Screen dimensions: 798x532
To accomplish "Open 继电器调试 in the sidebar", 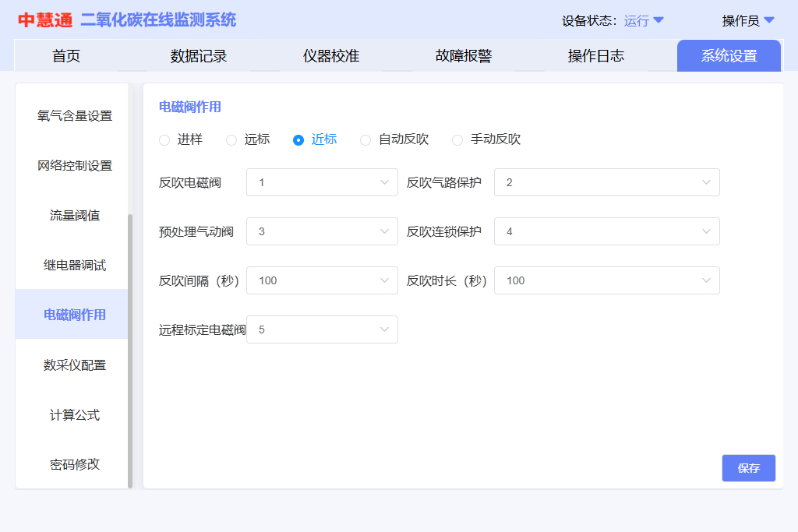I will pos(75,266).
